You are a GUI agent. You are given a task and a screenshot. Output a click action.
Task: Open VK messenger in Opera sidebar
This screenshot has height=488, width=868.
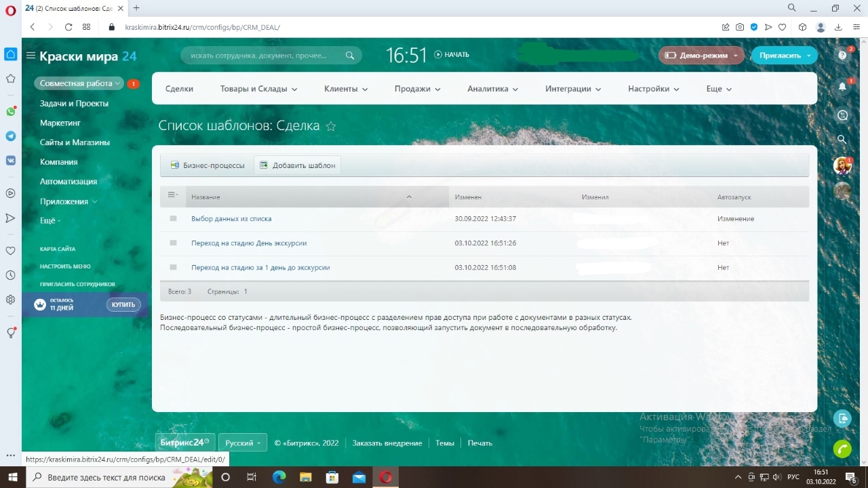(11, 161)
